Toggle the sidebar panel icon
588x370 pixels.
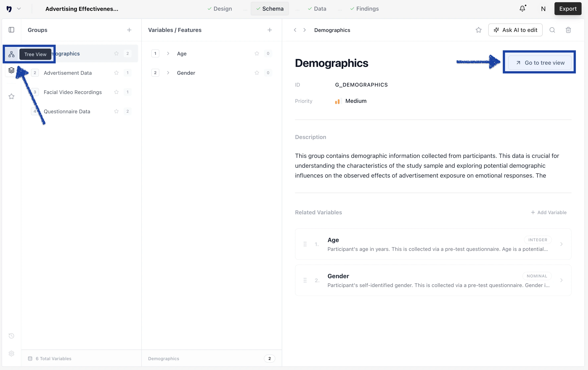coord(11,30)
